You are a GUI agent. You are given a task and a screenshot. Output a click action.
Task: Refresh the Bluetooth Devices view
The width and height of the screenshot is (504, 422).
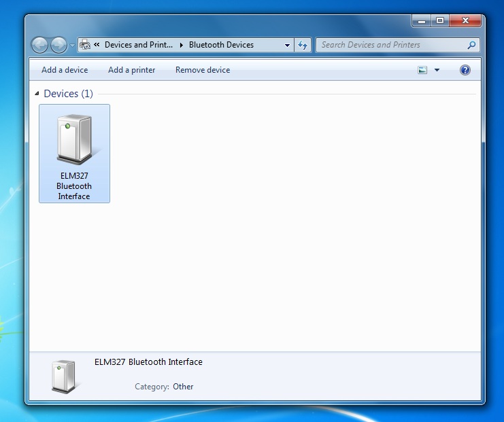[303, 45]
